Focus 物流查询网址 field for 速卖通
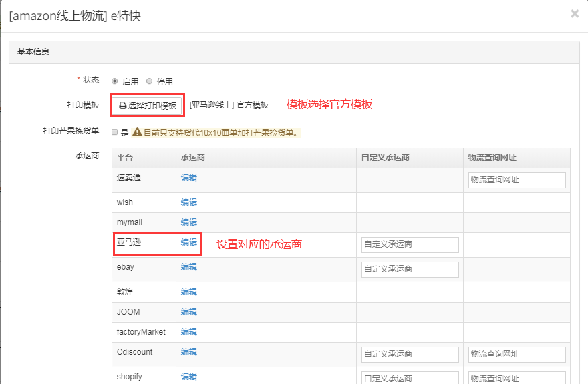The image size is (588, 384). point(517,180)
